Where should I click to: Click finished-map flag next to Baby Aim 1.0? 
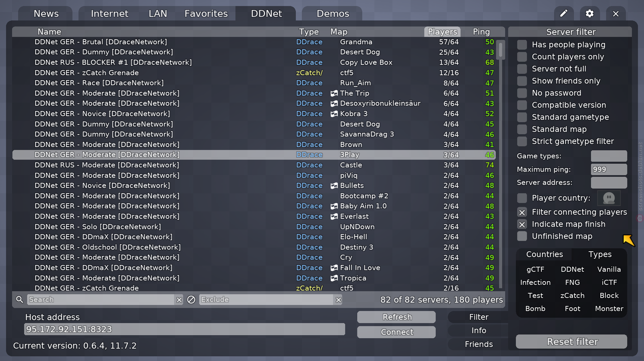click(x=334, y=206)
